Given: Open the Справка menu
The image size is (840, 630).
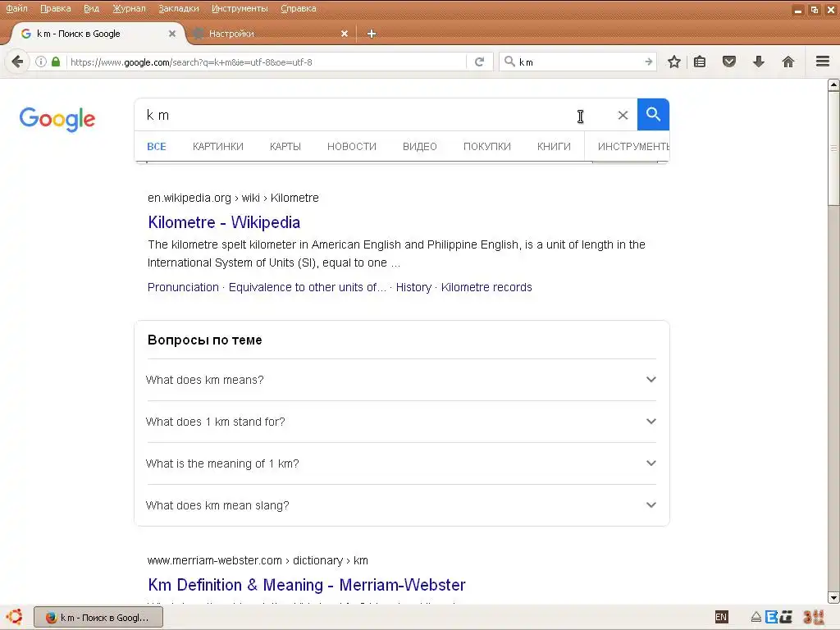Looking at the screenshot, I should click(x=299, y=8).
